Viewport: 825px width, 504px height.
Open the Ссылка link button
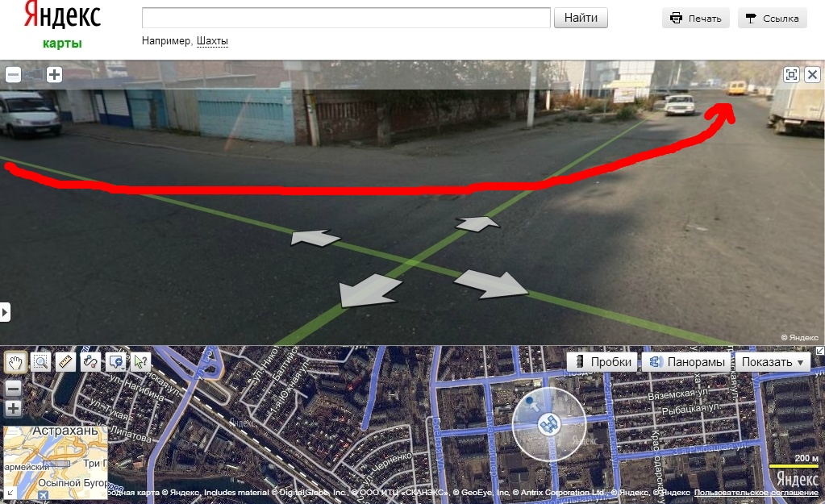pyautogui.click(x=773, y=19)
